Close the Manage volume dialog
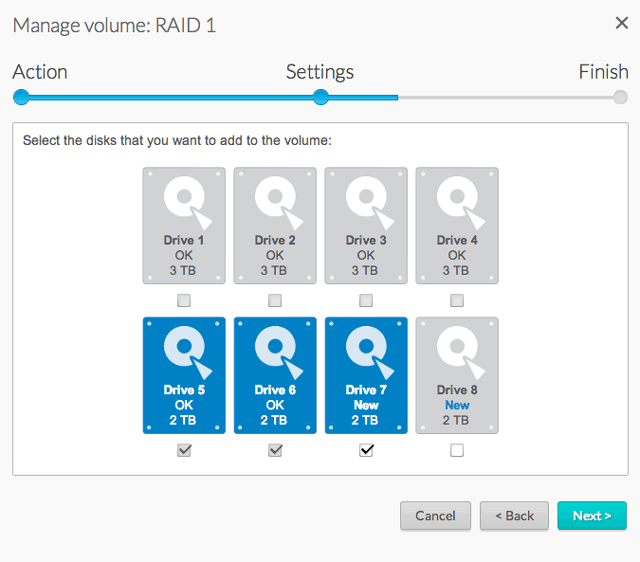640x562 pixels. (x=620, y=23)
